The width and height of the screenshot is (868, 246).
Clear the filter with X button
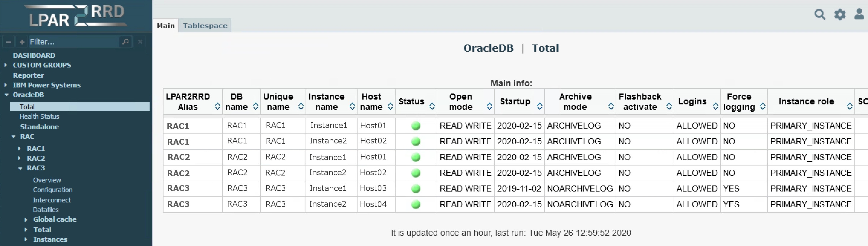click(140, 42)
